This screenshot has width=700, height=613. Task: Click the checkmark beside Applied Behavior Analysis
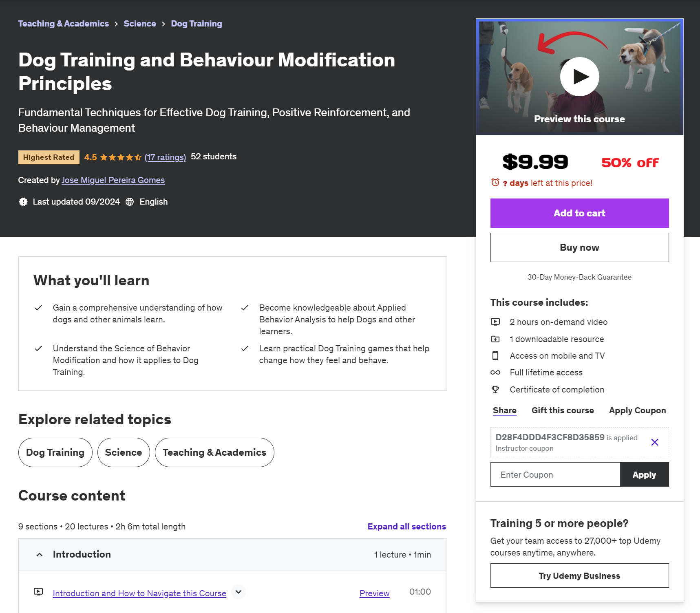coord(245,308)
